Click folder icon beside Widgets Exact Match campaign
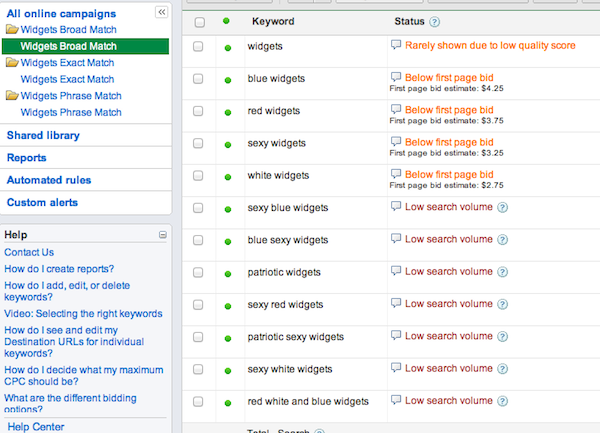Image resolution: width=600 pixels, height=433 pixels. tap(12, 62)
